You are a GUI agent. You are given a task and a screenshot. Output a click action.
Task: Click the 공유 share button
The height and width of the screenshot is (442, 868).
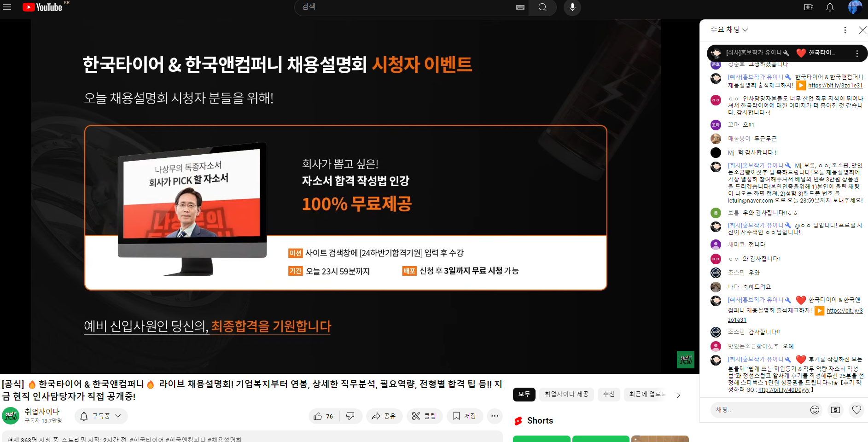click(x=384, y=416)
